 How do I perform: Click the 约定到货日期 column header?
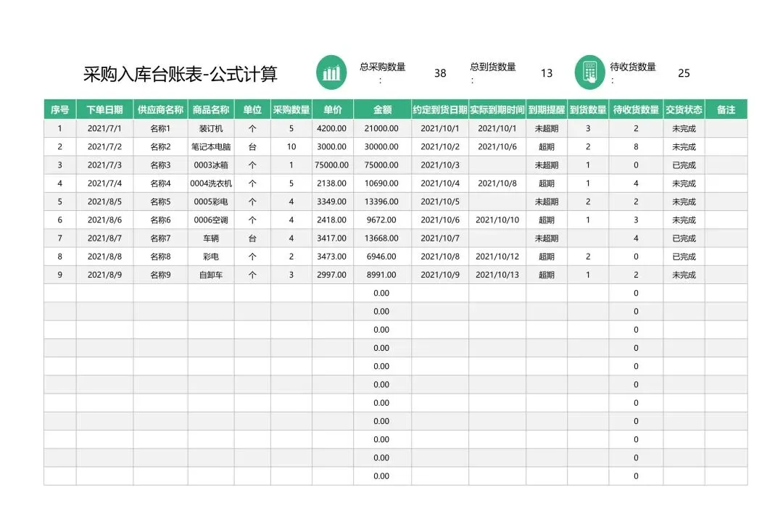(x=440, y=109)
